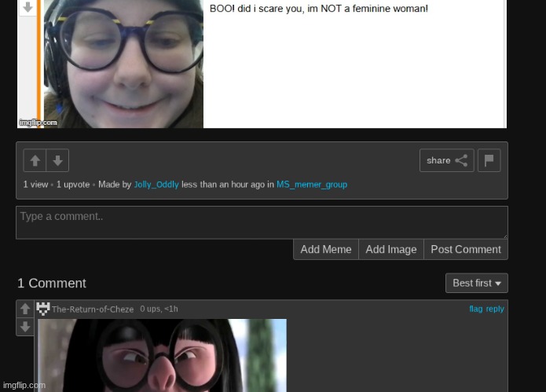Downvote The-Return-of-Cheze's comment
This screenshot has height=392, width=546.
click(25, 326)
